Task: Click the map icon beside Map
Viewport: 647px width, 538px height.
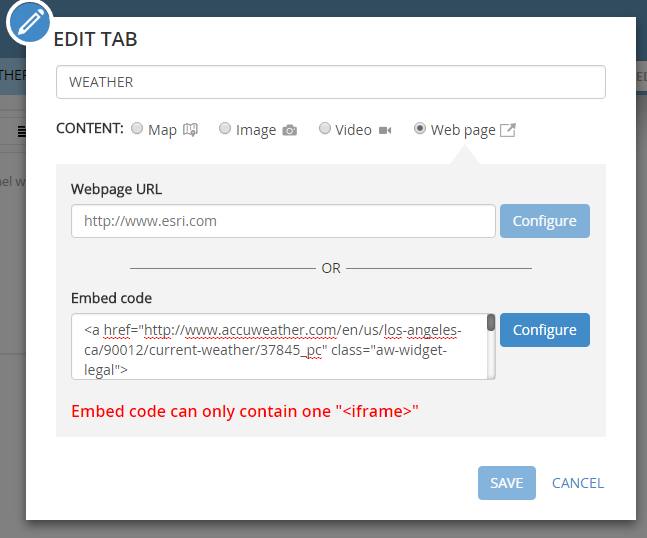Action: 191,130
